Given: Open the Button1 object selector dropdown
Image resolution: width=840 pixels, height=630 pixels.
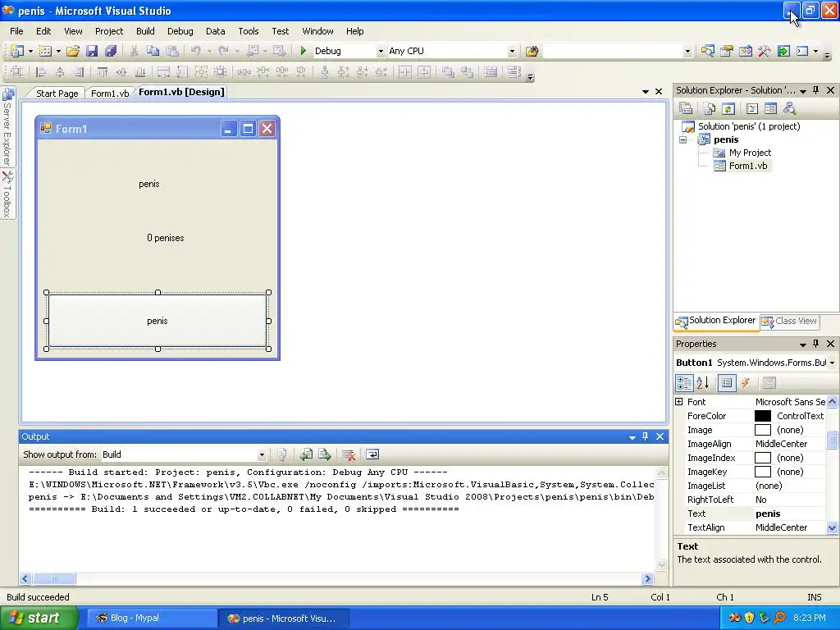Looking at the screenshot, I should point(832,363).
